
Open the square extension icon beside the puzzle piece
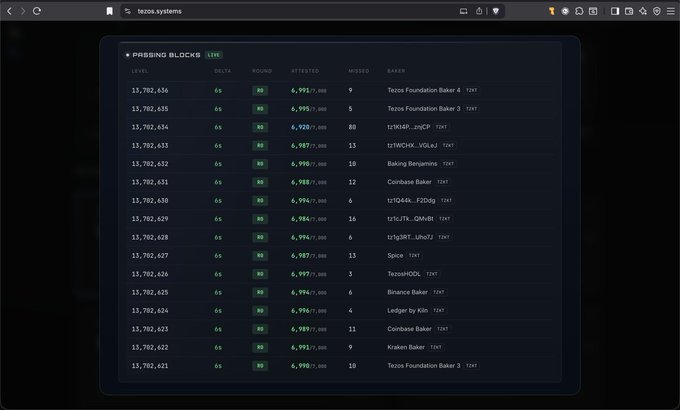pyautogui.click(x=593, y=11)
